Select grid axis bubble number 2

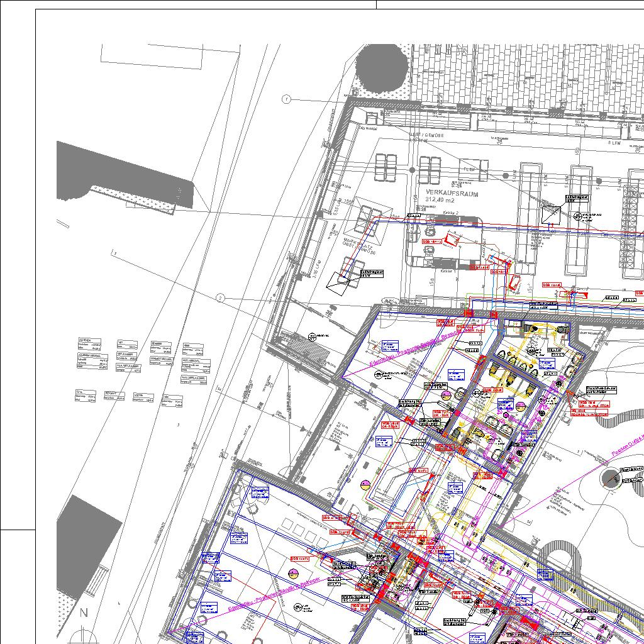pos(220,297)
